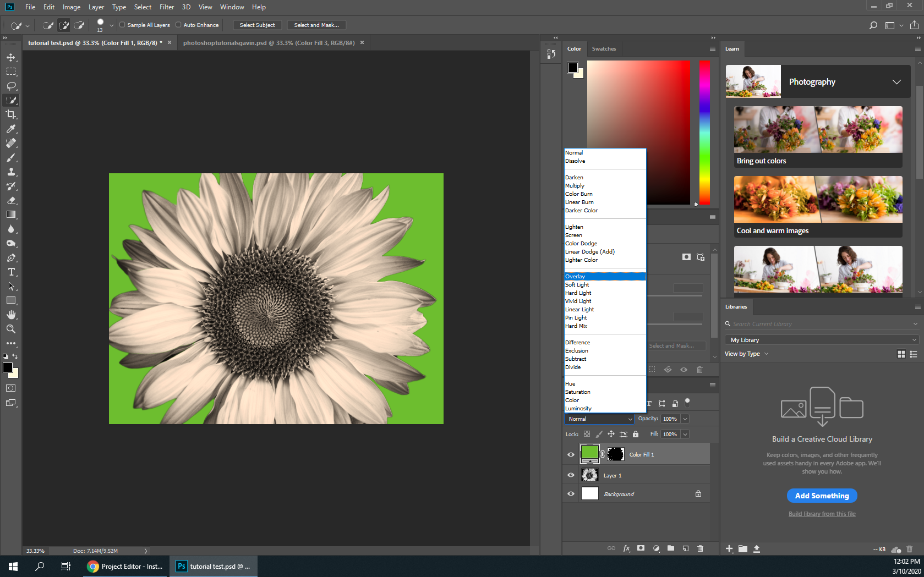Select the Crop tool
924x577 pixels.
[11, 114]
